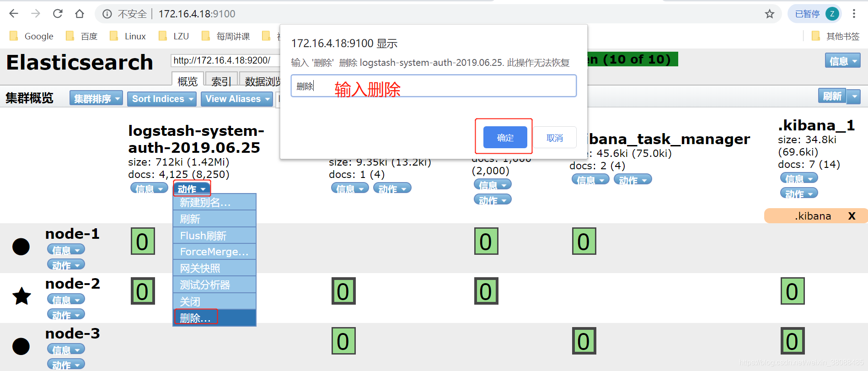Select 测试分析器 from the action menu
This screenshot has width=868, height=371.
(x=214, y=285)
